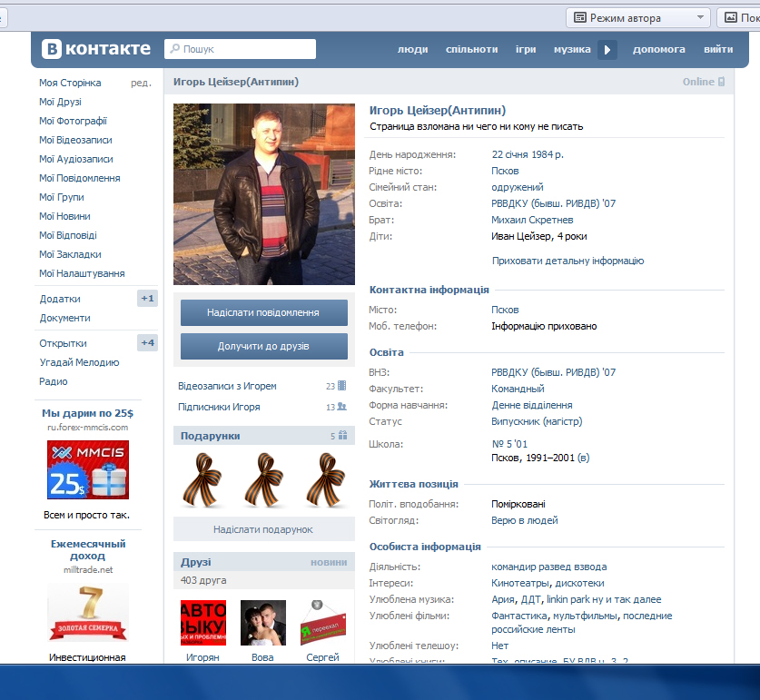Open Мої Групи in sidebar
This screenshot has height=700, width=760.
coord(62,197)
